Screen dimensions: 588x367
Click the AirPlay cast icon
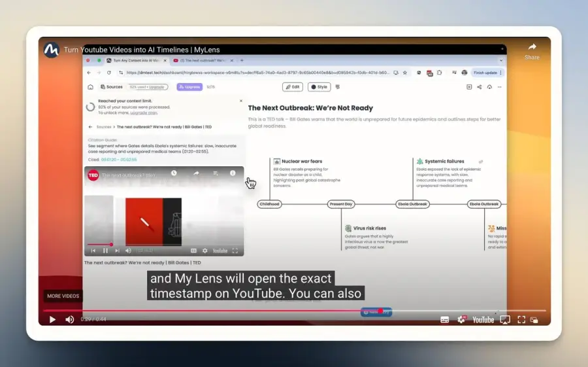coord(505,320)
